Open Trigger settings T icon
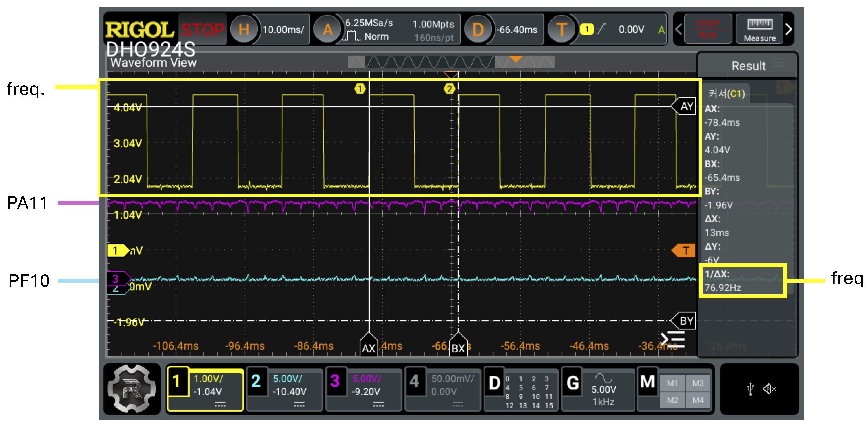Screen dimensions: 868x425 (561, 30)
